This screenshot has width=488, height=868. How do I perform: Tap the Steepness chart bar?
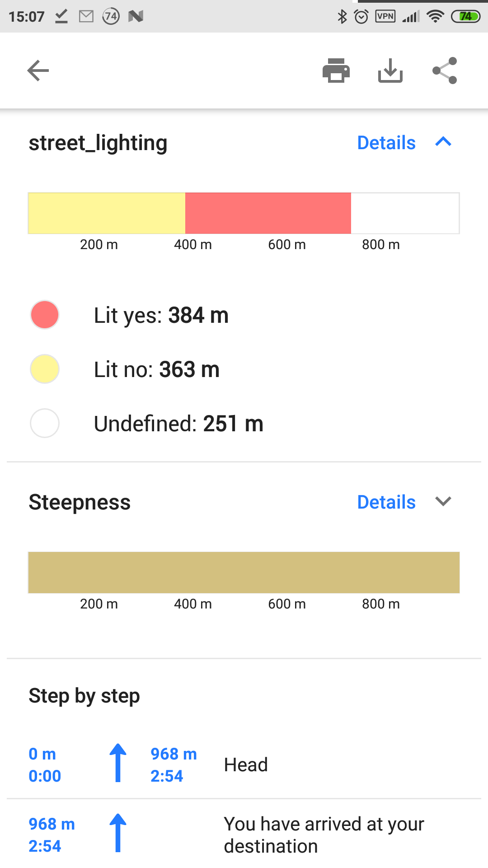(x=244, y=572)
